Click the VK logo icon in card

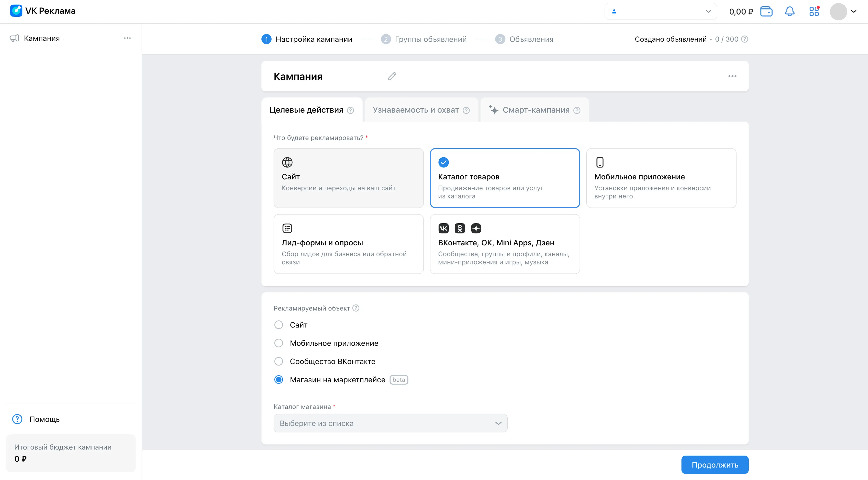point(443,228)
